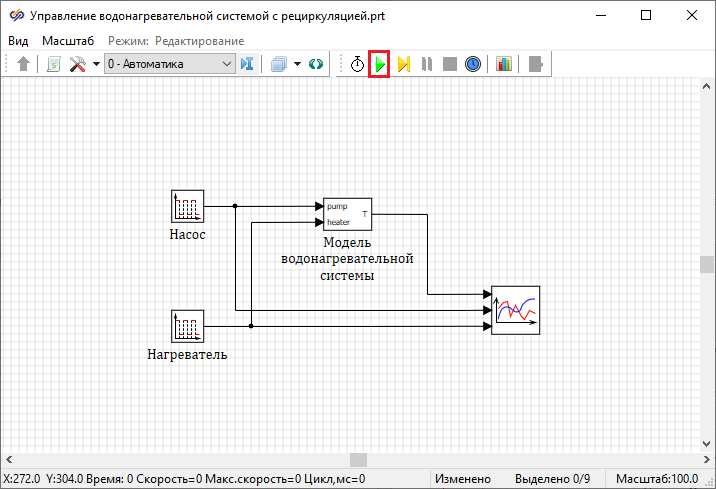716x489 pixels.
Task: Select the graph plot block
Action: 516,310
